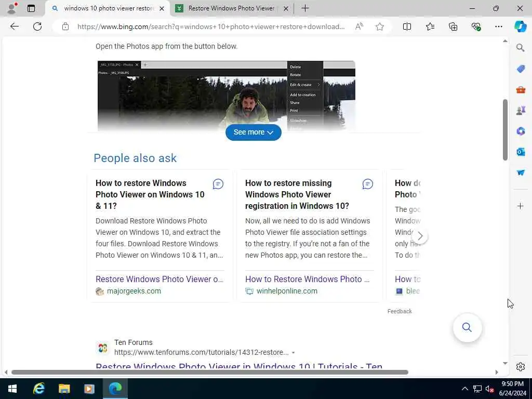
Task: Open Ten Forums tutorial result title
Action: click(239, 366)
